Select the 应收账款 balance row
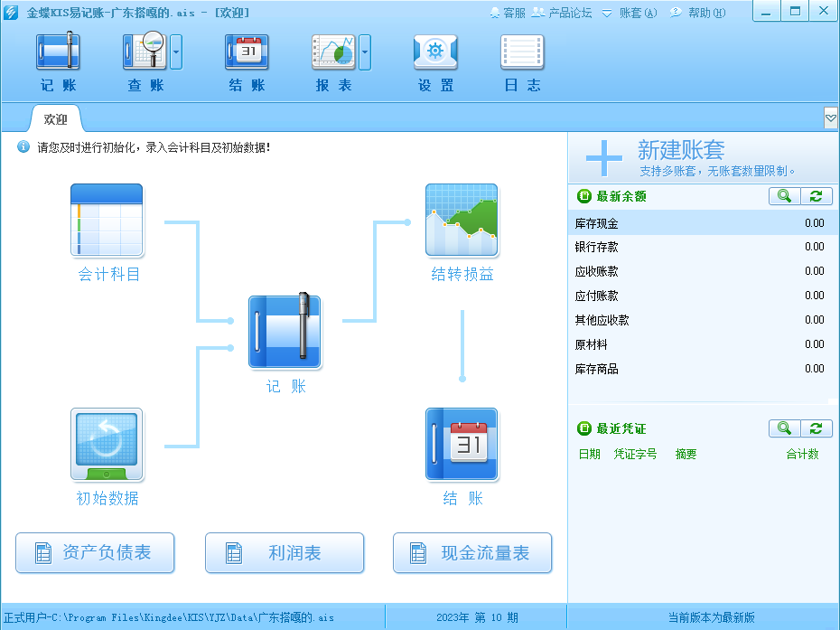 point(703,271)
